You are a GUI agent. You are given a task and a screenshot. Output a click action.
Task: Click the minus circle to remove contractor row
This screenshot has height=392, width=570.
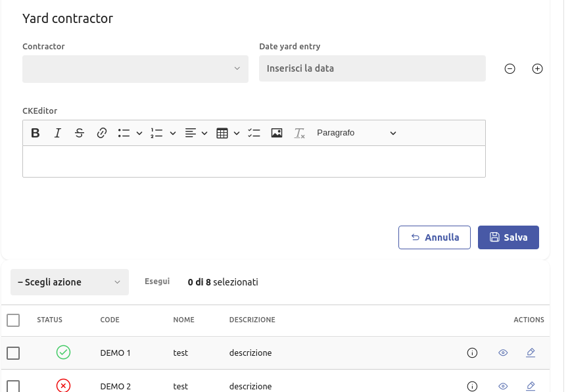tap(510, 69)
